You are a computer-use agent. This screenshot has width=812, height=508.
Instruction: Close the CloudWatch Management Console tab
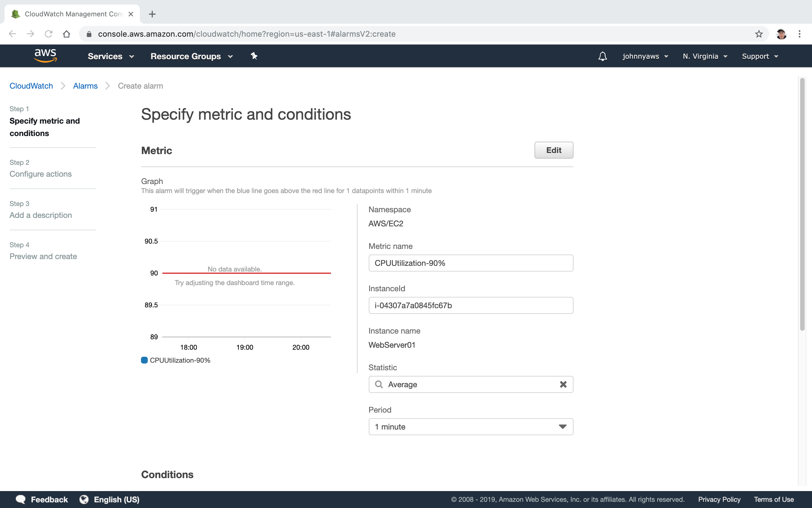click(131, 14)
